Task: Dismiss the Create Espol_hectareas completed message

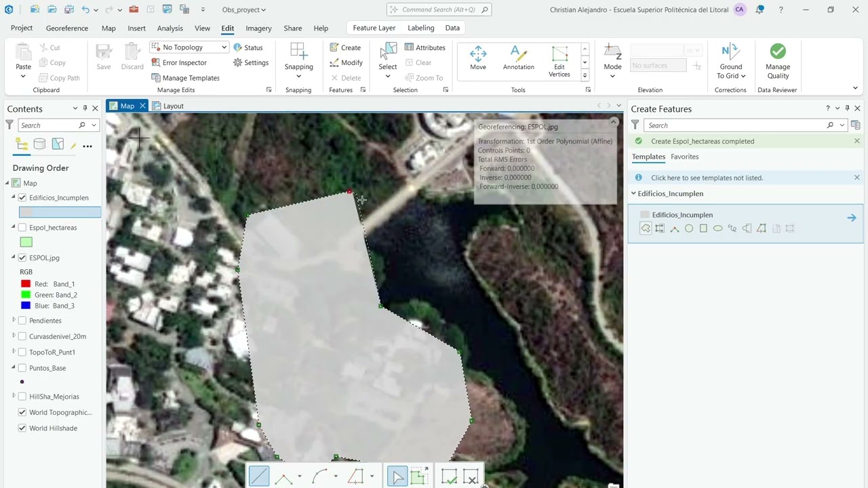Action: (857, 141)
